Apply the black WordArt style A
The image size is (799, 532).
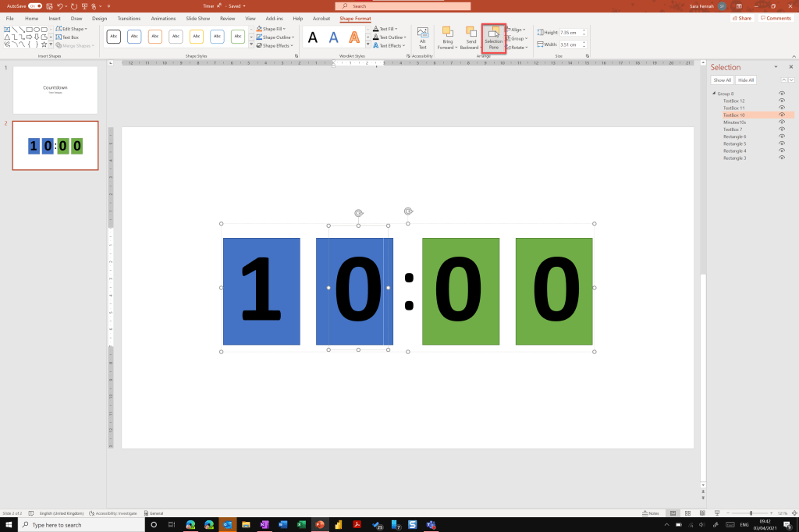coord(313,37)
